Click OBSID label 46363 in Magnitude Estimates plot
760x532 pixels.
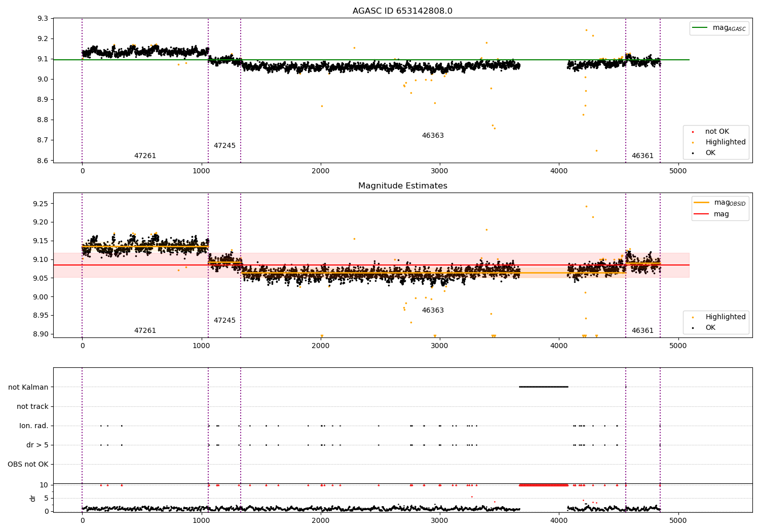[x=433, y=311]
